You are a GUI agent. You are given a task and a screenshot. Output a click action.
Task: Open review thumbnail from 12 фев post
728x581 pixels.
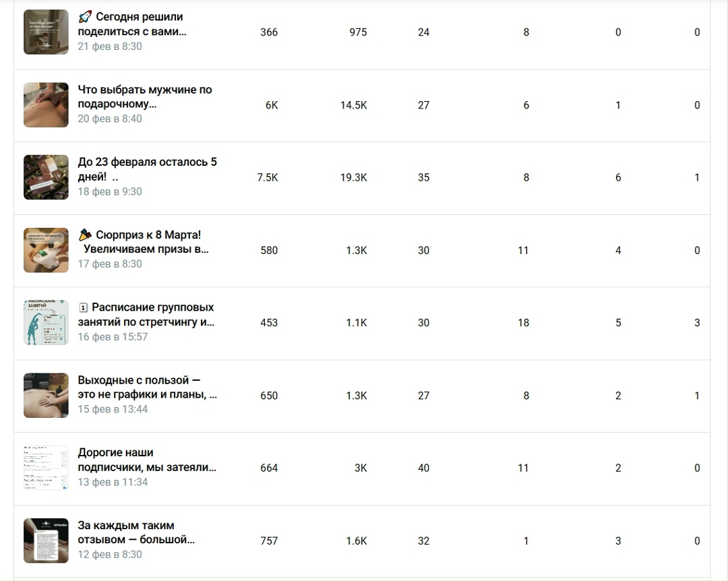[x=46, y=541]
